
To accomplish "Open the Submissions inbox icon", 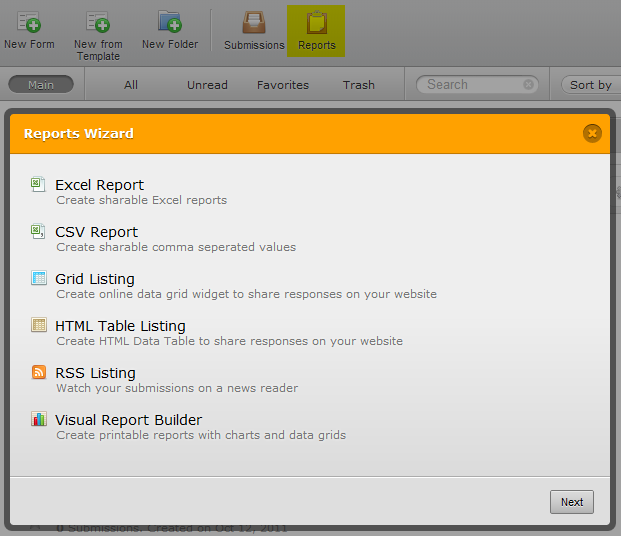I will click(254, 23).
